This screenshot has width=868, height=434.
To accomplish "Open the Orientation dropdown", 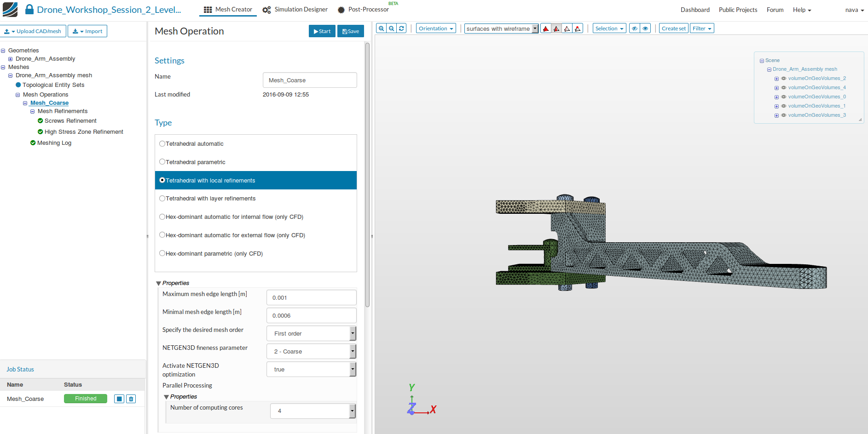I will click(x=436, y=29).
